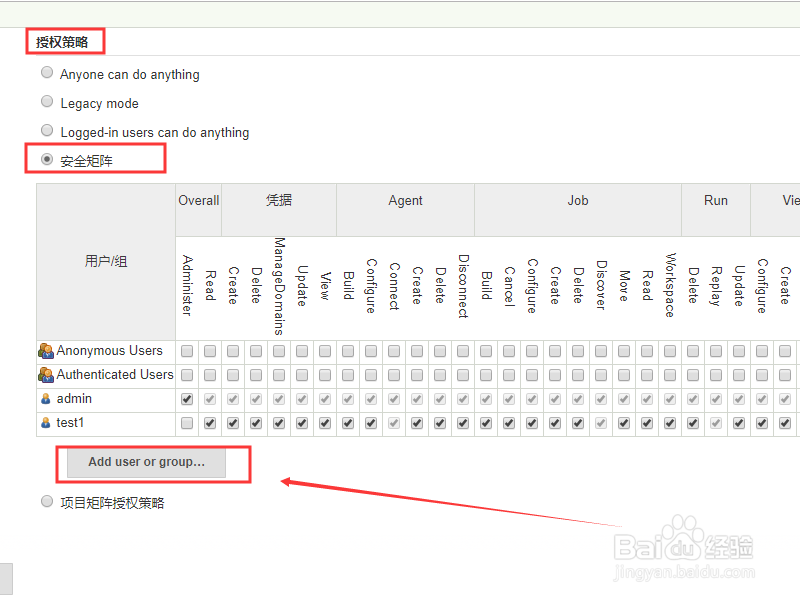Viewport: 800px width, 600px height.
Task: Click the Authenticated Users row label
Action: (114, 375)
